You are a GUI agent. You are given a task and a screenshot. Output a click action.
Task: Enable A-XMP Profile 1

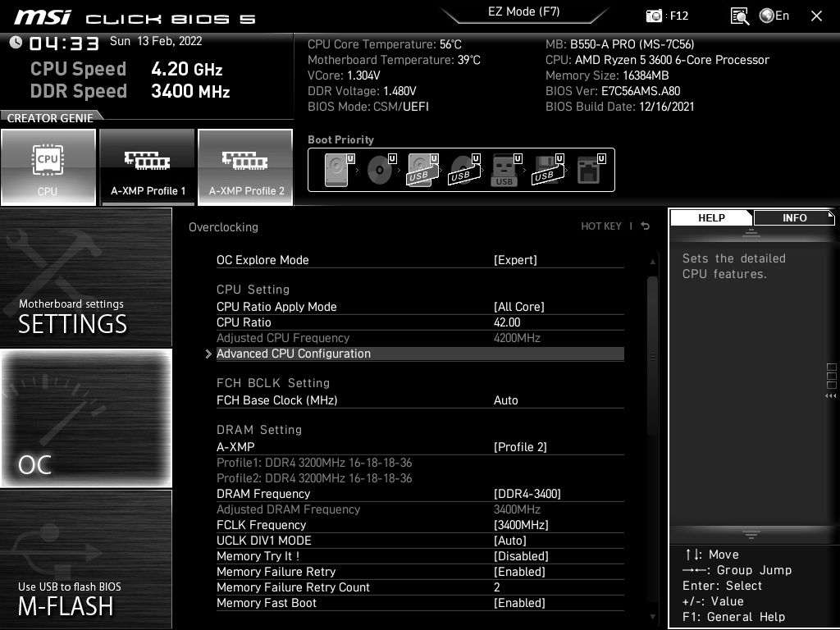tap(148, 167)
